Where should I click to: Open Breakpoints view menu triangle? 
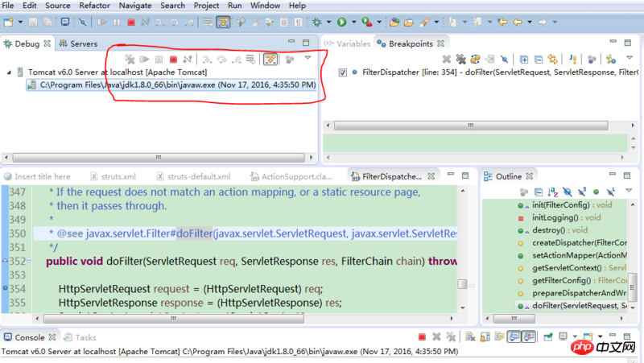tap(630, 58)
